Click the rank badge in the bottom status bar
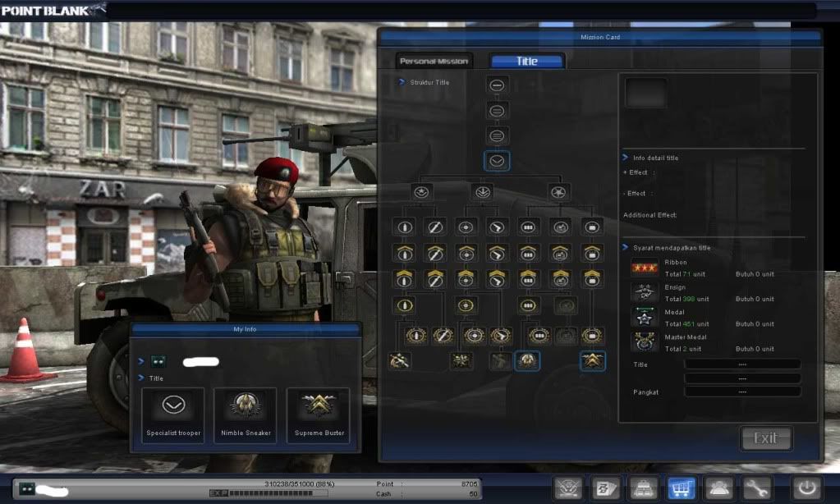The width and height of the screenshot is (840, 504). pos(27,488)
